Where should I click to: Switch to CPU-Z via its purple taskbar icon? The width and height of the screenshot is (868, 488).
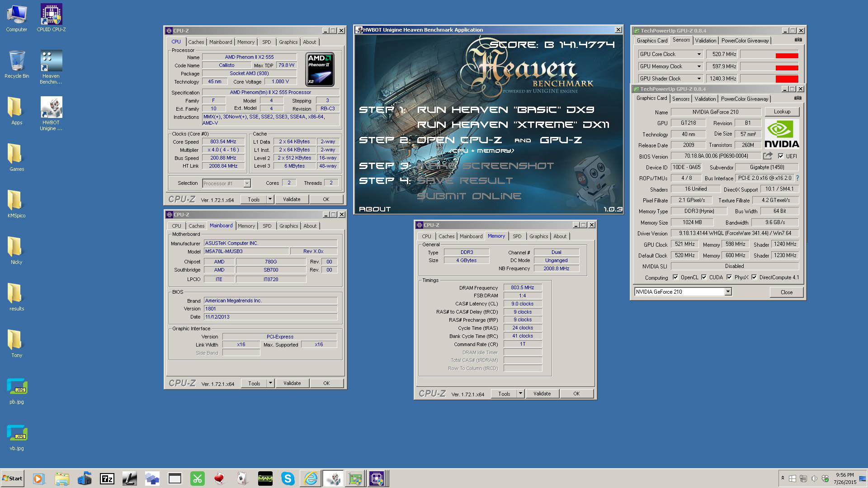click(x=377, y=479)
